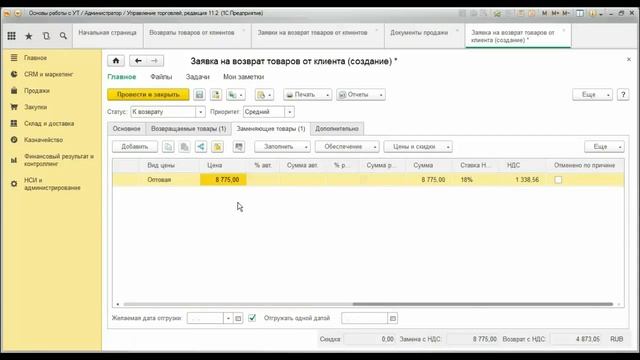This screenshot has height=360, width=640.
Task: Save document with the floppy disk icon
Action: (199, 95)
